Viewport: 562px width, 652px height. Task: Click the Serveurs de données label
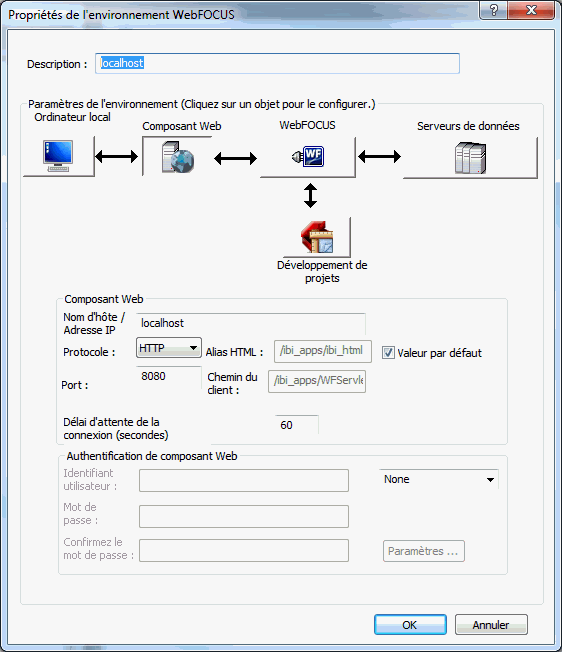pyautogui.click(x=468, y=126)
